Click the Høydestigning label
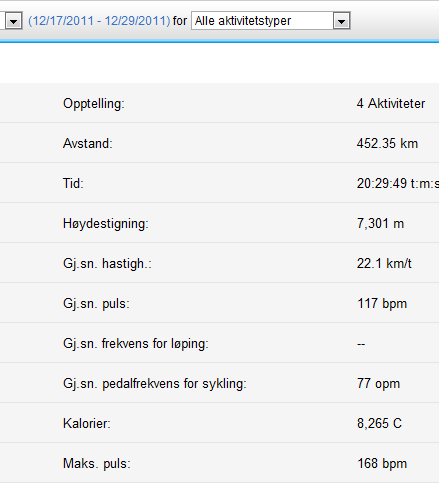The image size is (439, 490). 106,224
